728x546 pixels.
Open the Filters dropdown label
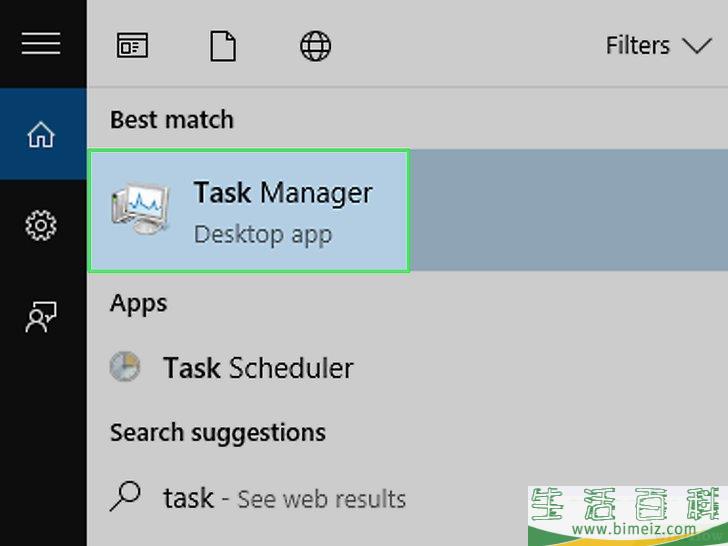(x=638, y=46)
